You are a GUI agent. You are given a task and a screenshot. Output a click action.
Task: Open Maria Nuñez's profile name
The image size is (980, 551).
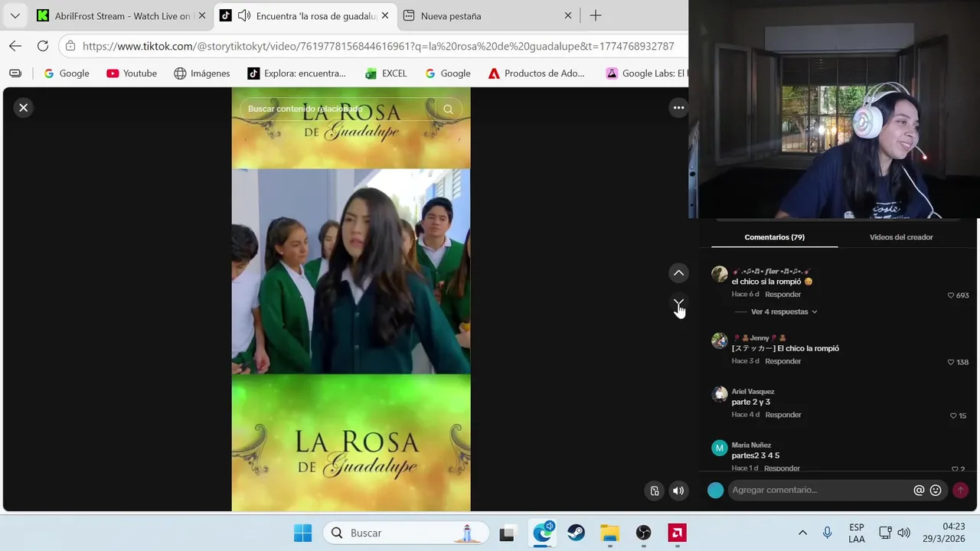pyautogui.click(x=751, y=445)
